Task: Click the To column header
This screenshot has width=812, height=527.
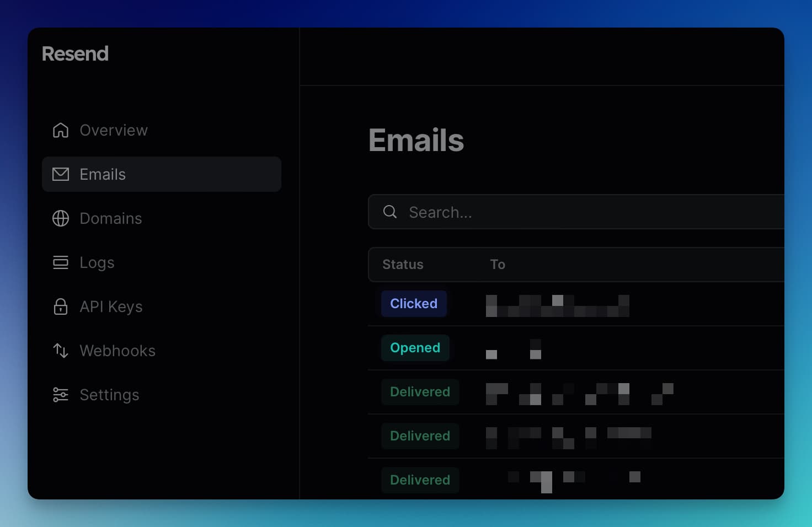Action: 498,265
